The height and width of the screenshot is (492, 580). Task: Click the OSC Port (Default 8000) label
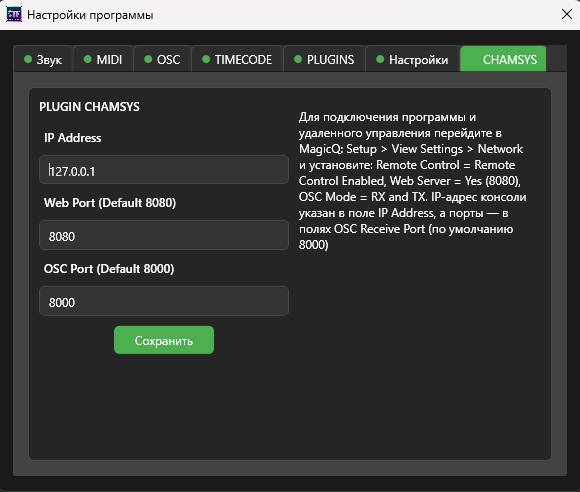tap(109, 269)
